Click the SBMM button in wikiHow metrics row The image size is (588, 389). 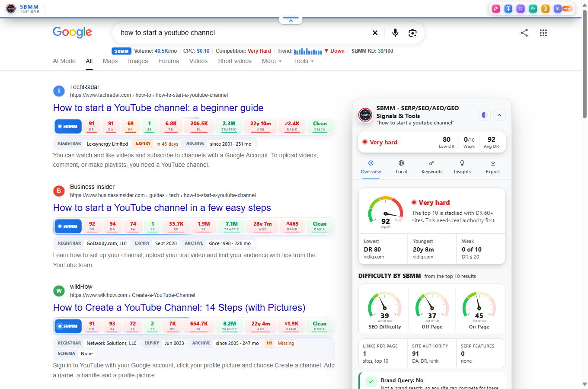click(68, 326)
